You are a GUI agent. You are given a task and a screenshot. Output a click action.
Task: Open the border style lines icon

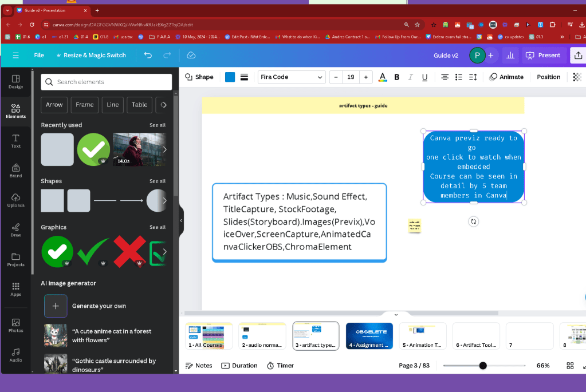pos(244,77)
